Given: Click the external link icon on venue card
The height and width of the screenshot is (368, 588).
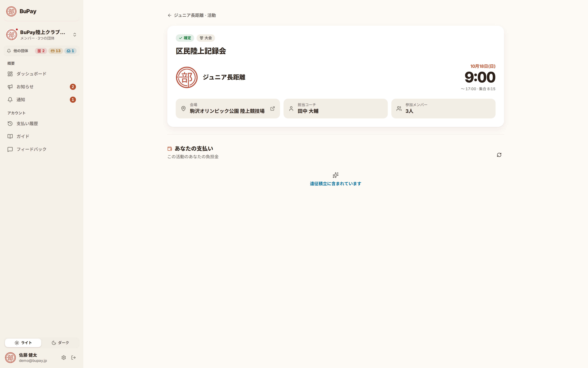Looking at the screenshot, I should pyautogui.click(x=273, y=109).
